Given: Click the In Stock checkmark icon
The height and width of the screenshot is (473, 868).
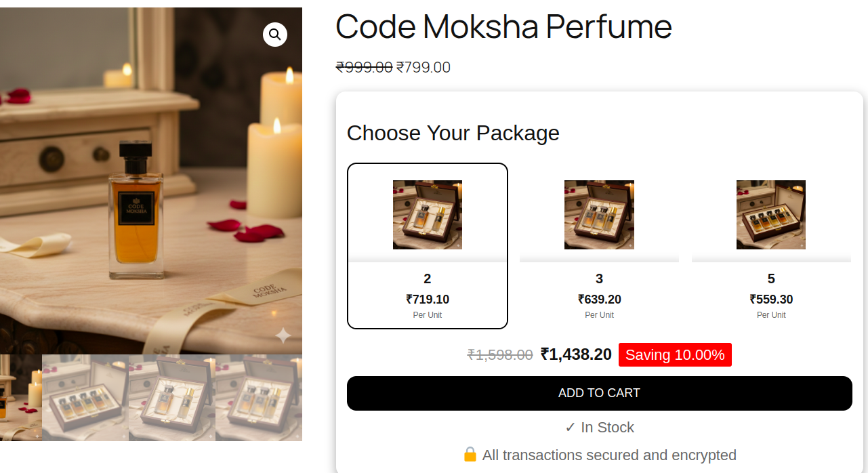Looking at the screenshot, I should click(571, 428).
